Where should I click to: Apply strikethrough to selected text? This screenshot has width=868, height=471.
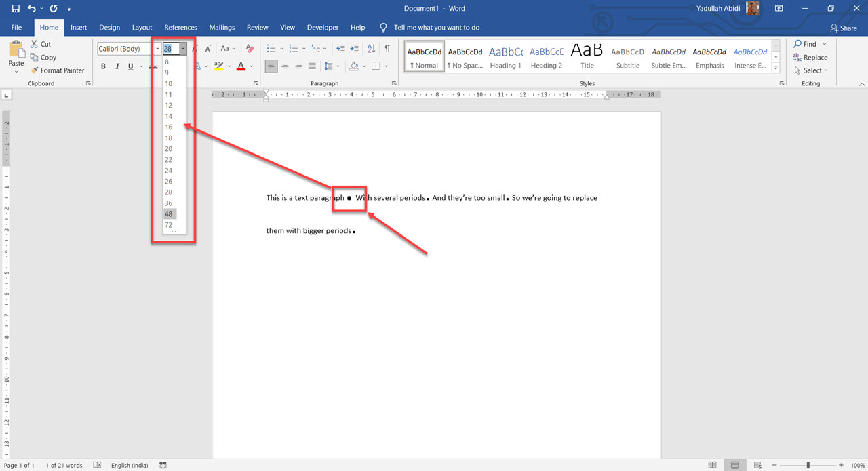153,66
